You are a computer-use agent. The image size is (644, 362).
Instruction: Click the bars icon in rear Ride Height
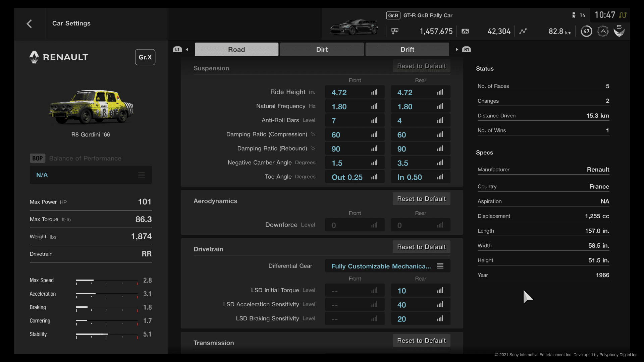(440, 92)
